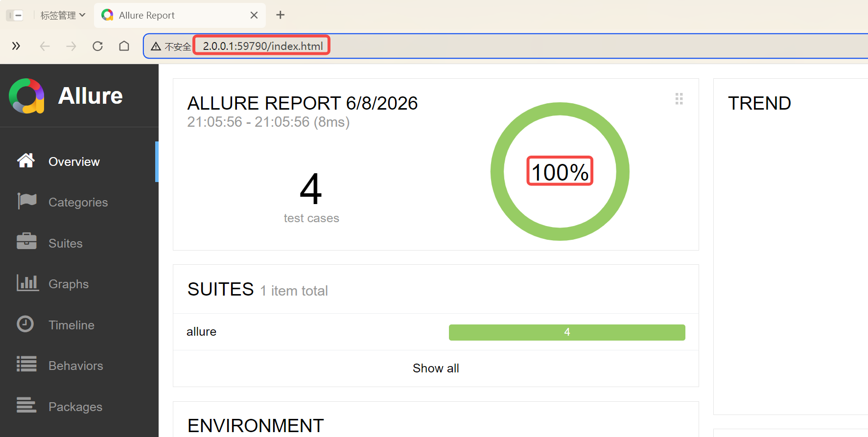Click the not-secure warning triangle icon
Image resolution: width=868 pixels, height=437 pixels.
coord(156,46)
